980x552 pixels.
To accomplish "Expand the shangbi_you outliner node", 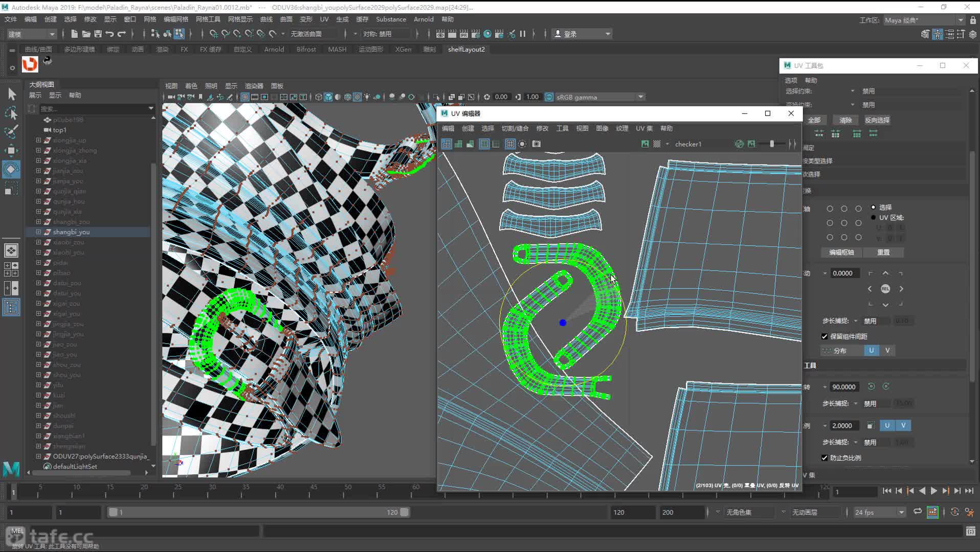I will [x=38, y=232].
